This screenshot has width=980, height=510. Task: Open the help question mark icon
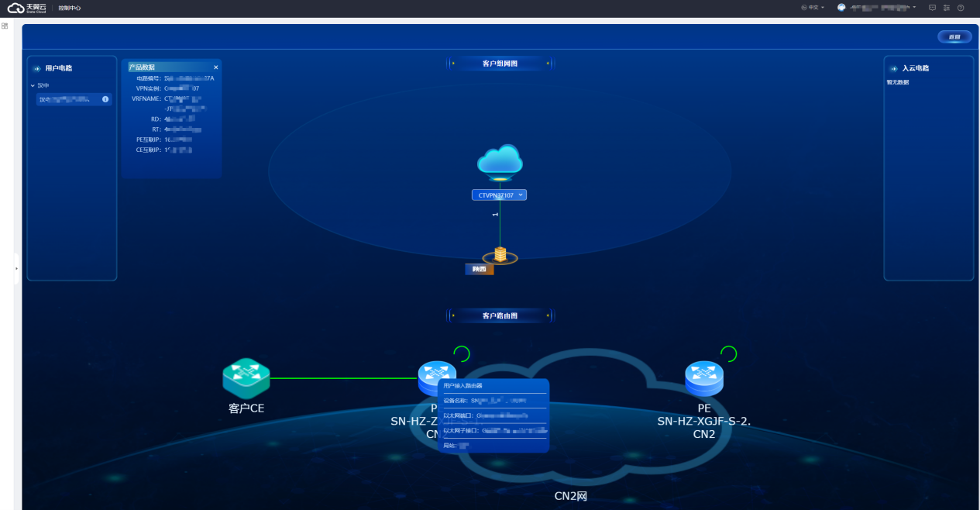pyautogui.click(x=961, y=8)
